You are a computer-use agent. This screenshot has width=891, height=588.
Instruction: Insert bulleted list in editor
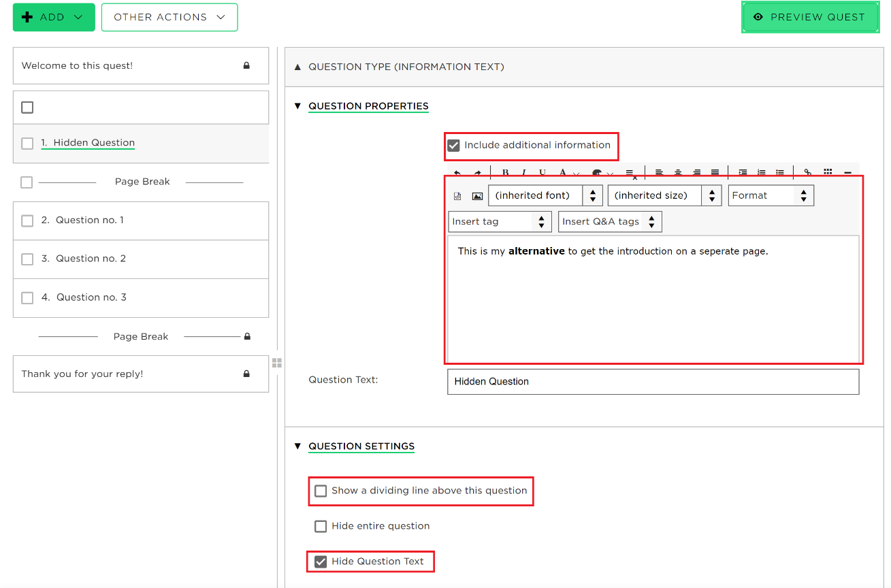click(780, 173)
